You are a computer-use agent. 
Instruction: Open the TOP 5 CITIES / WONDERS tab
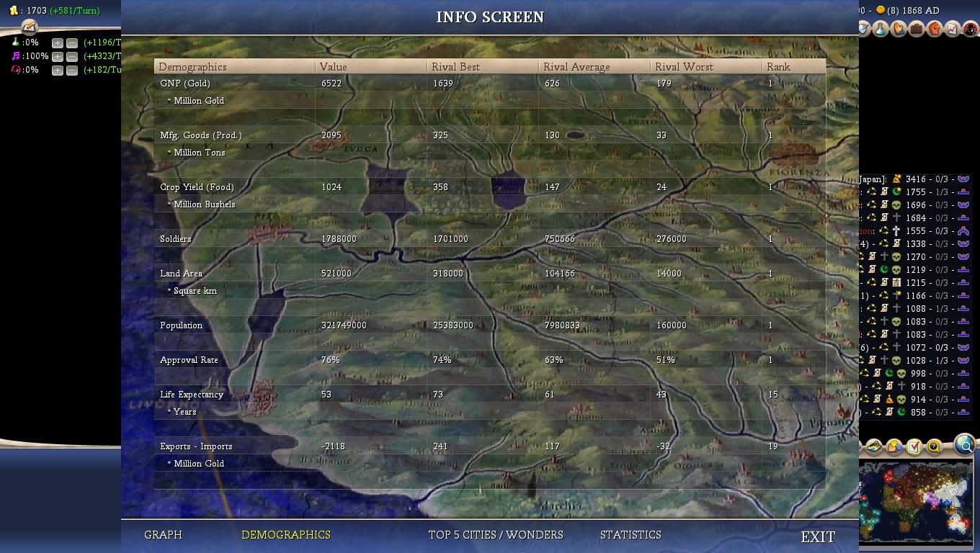coord(496,535)
